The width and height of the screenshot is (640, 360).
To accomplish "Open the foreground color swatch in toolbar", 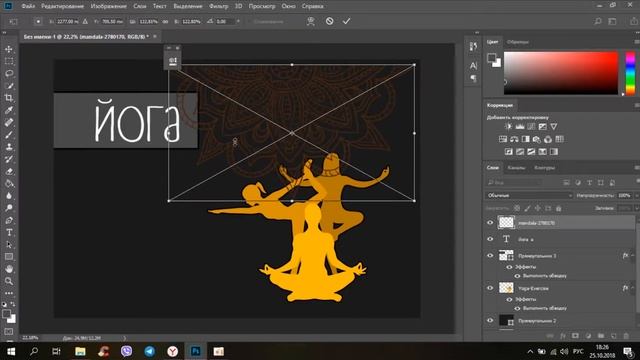I will click(6, 314).
